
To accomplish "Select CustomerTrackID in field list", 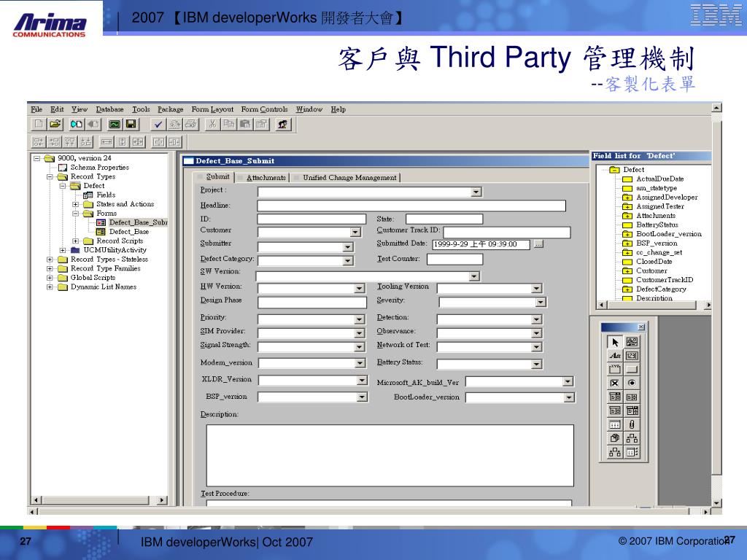I will 665,280.
